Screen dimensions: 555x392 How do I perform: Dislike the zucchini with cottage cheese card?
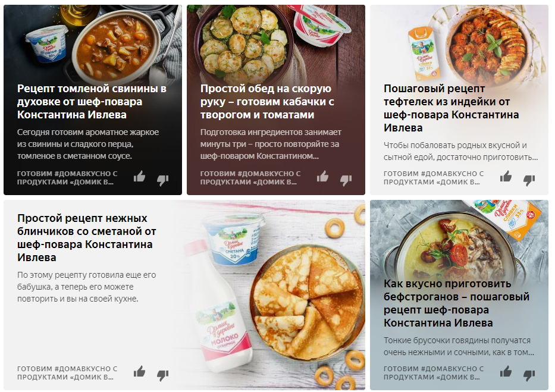click(346, 180)
